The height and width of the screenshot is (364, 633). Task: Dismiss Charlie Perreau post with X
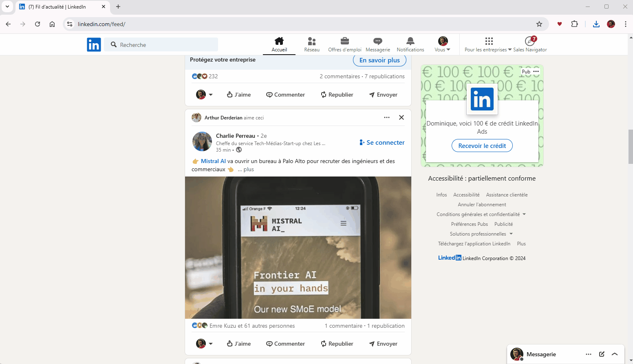click(401, 117)
